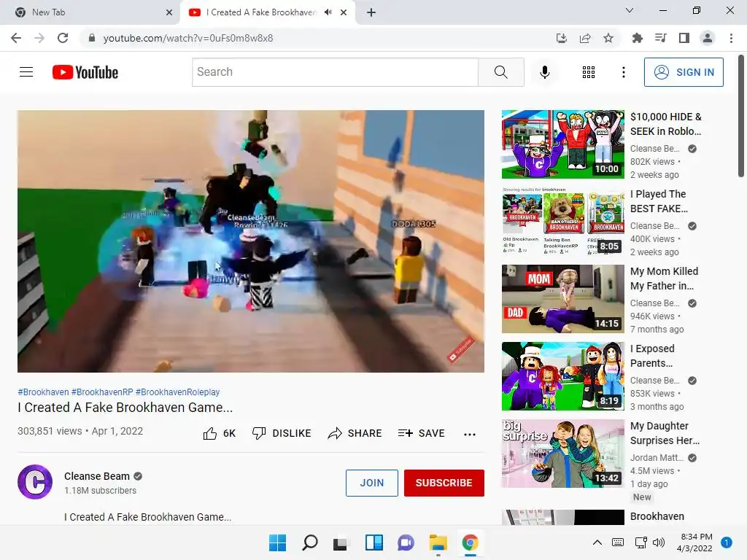747x560 pixels.
Task: Open Windows taskbar search
Action: (309, 542)
